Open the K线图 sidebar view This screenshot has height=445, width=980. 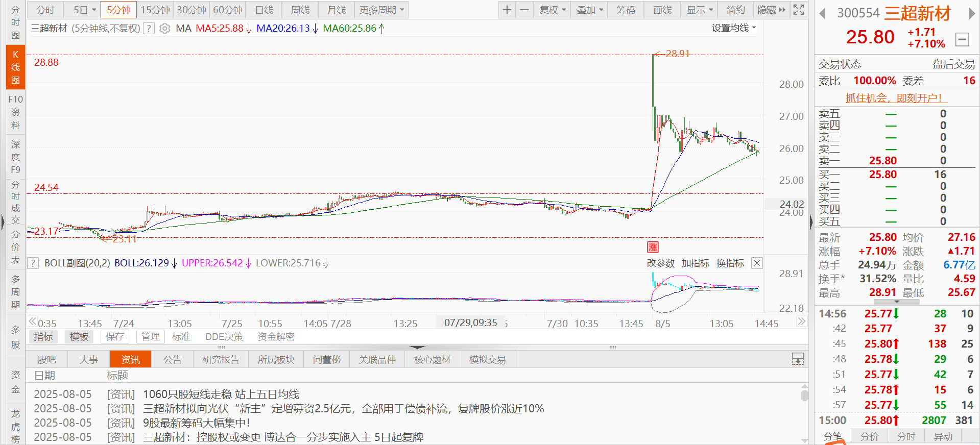coord(15,67)
